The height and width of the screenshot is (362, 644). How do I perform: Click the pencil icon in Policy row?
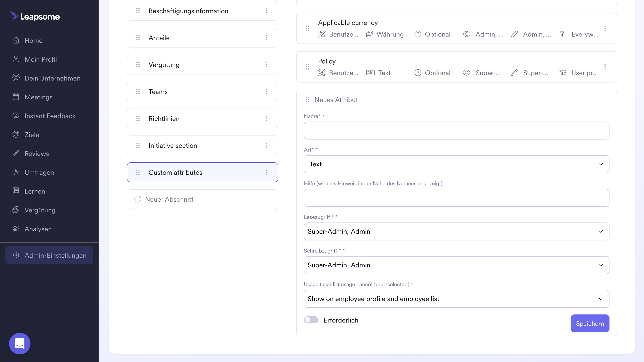tap(514, 73)
